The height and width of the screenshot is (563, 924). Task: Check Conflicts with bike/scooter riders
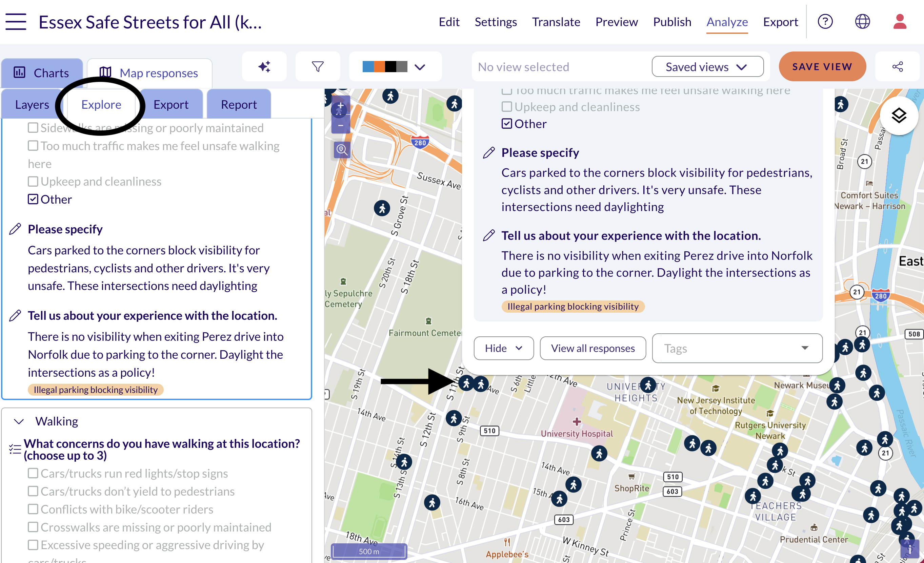(x=33, y=509)
